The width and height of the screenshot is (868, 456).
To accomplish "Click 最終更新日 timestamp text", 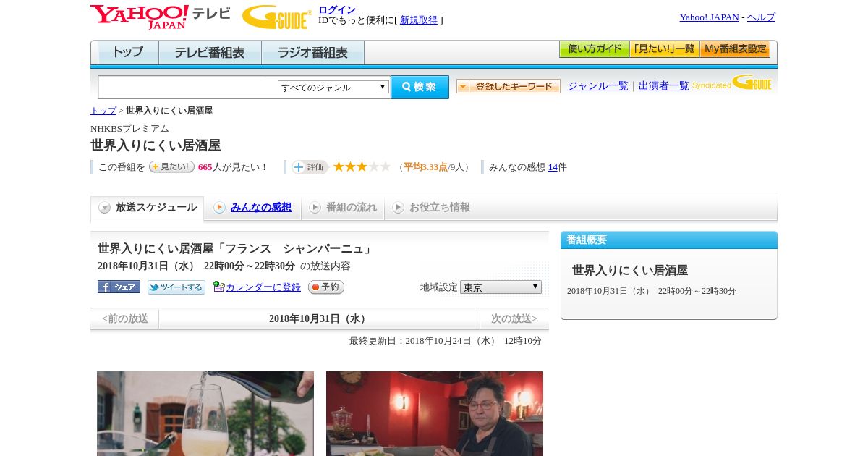I will (x=446, y=341).
